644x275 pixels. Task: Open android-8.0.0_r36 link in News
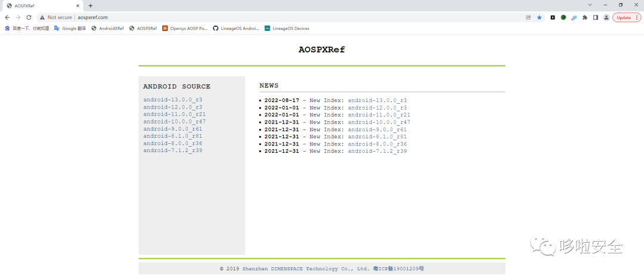[377, 144]
